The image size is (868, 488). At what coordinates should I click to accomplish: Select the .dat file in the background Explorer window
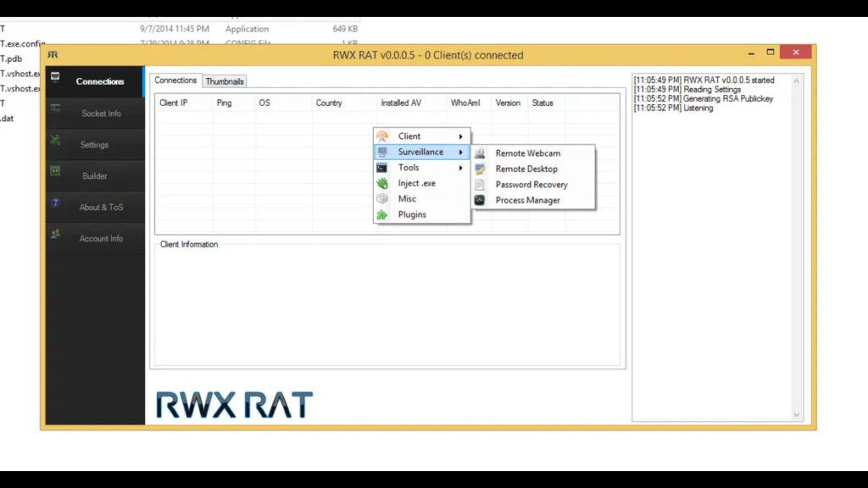[7, 119]
